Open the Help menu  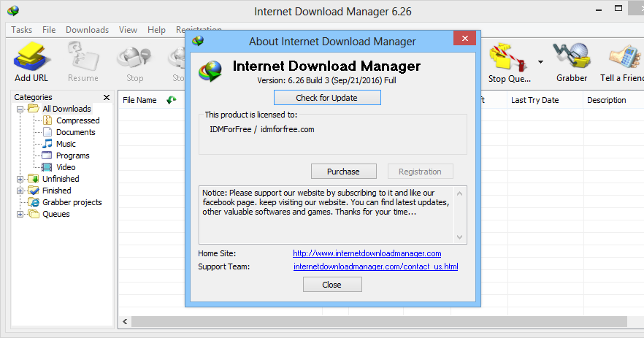tap(156, 30)
